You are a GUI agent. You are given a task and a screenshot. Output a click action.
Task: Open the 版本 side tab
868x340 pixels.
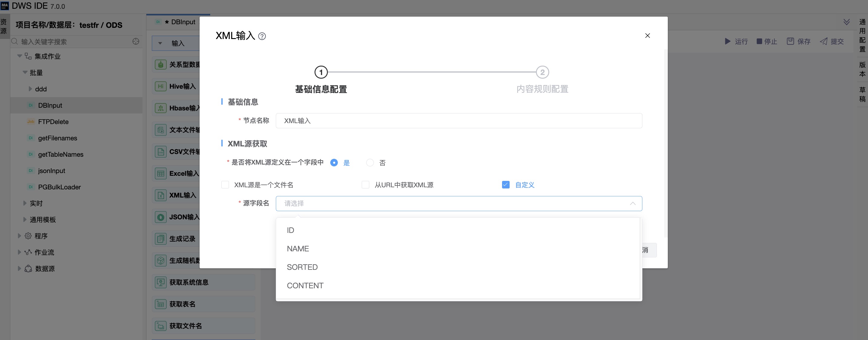862,69
